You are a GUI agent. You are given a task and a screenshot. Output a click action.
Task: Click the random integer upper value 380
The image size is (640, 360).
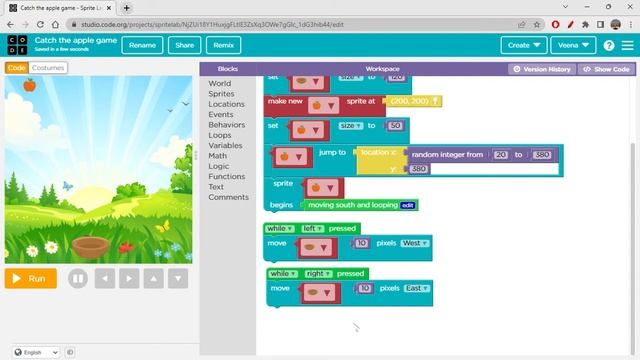pos(542,155)
